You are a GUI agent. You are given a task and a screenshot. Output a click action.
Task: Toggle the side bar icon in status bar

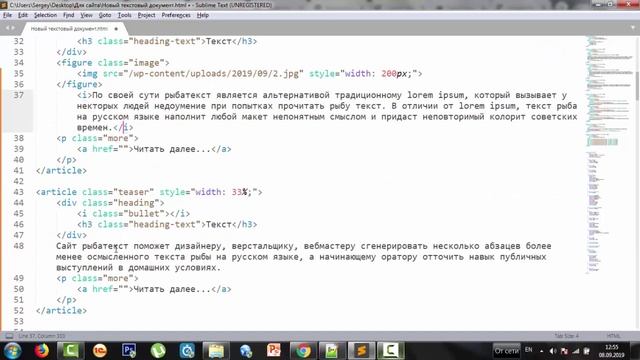pyautogui.click(x=9, y=336)
